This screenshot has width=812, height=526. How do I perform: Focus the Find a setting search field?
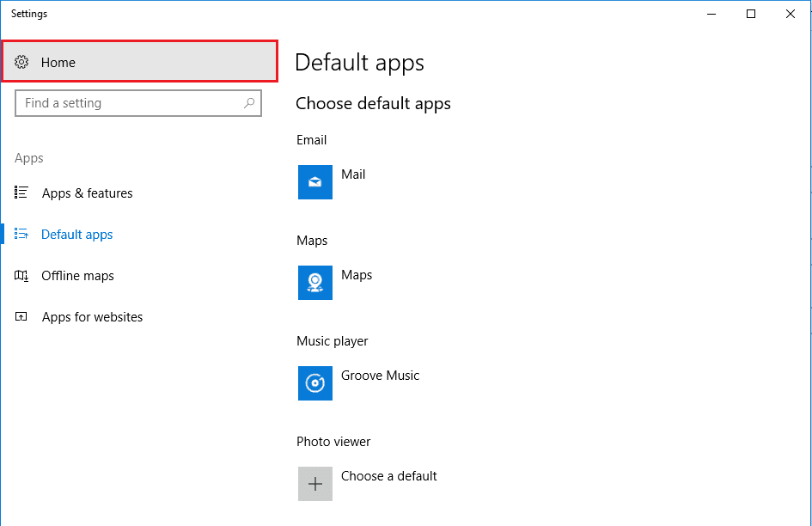click(129, 103)
